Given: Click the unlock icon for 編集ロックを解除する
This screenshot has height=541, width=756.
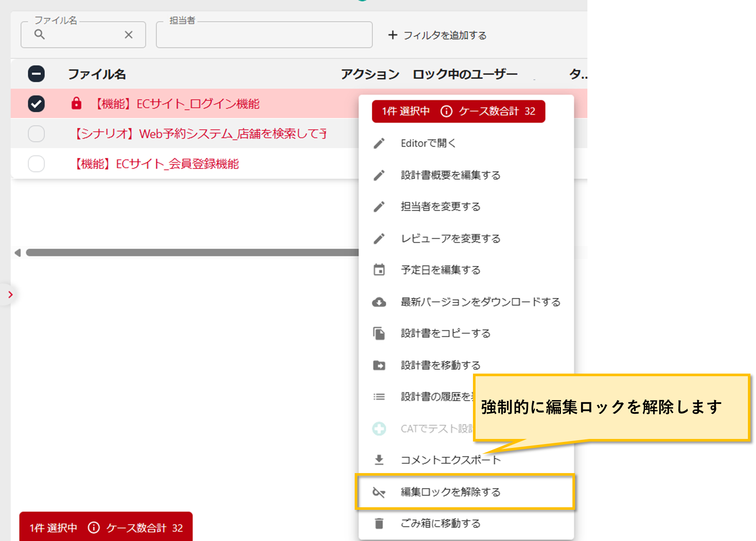Looking at the screenshot, I should (379, 492).
